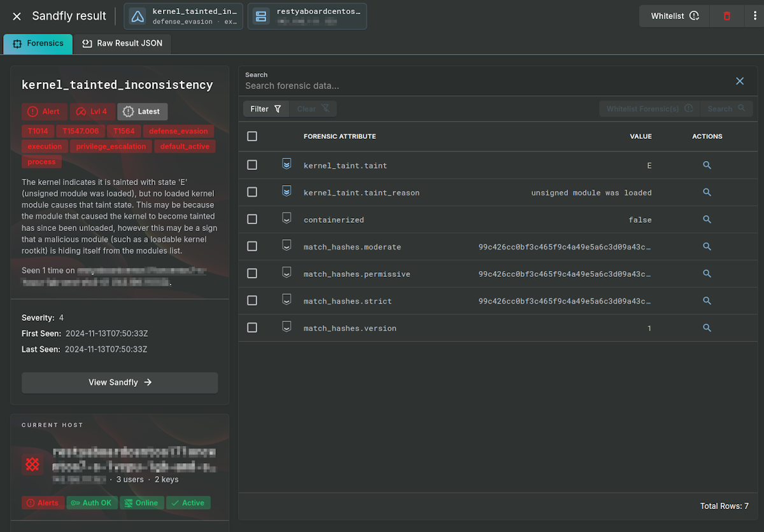Select the header checkbox to select all rows
This screenshot has width=764, height=532.
(x=252, y=136)
